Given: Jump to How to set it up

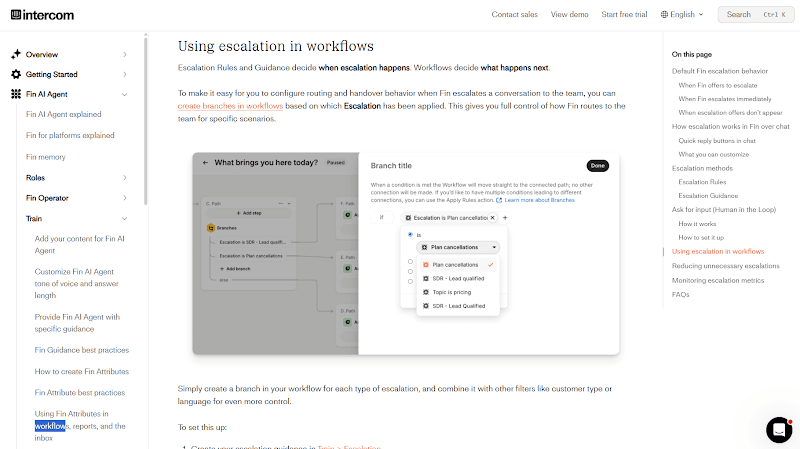Looking at the screenshot, I should coord(701,238).
